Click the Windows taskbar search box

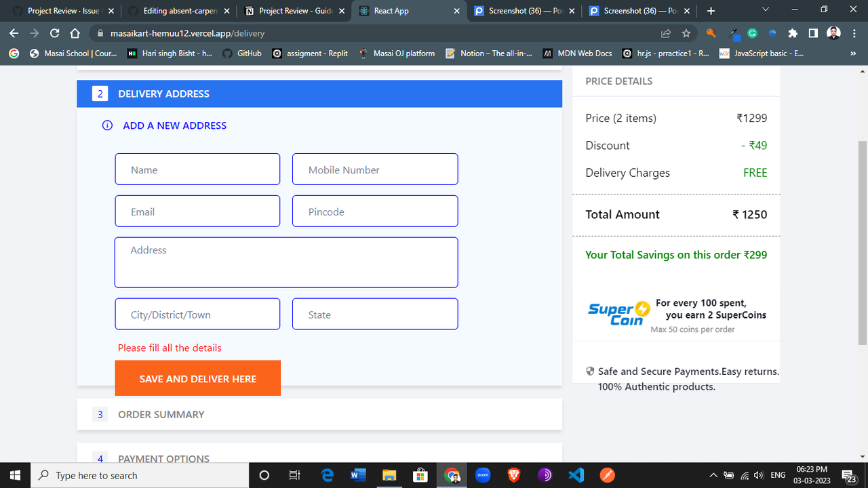pos(140,475)
